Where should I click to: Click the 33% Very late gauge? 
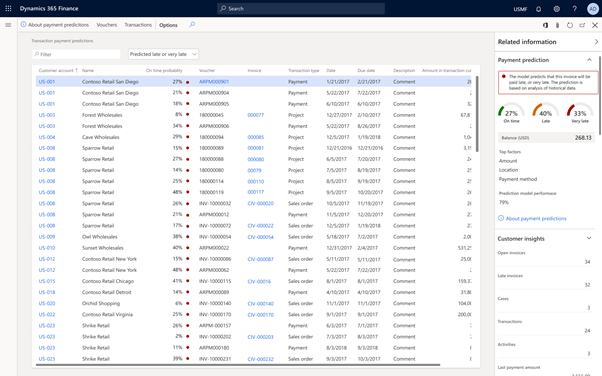pyautogui.click(x=580, y=113)
